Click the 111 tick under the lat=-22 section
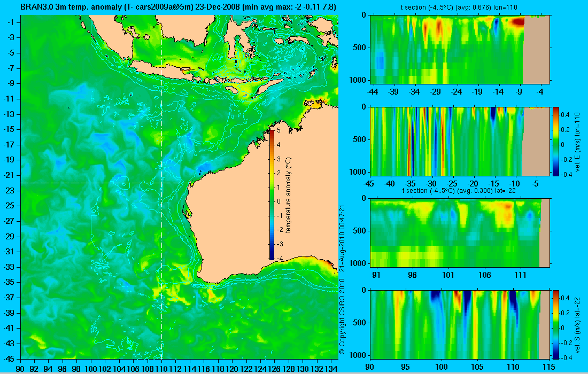 point(521,275)
